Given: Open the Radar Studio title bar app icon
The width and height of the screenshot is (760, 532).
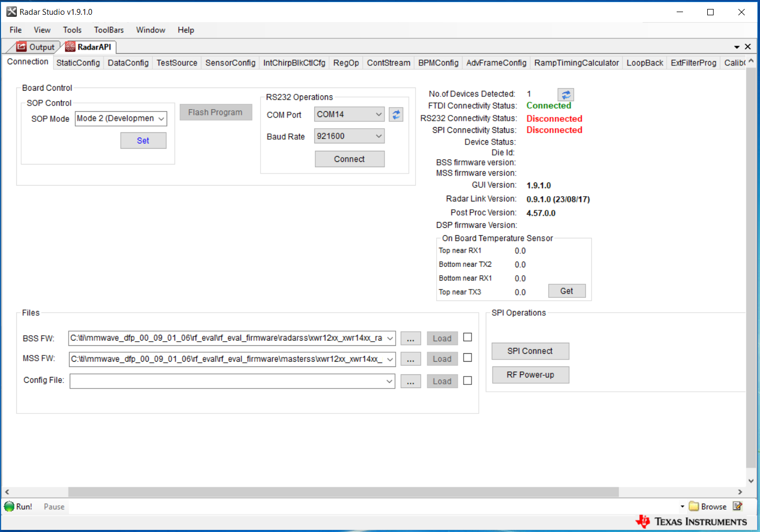Looking at the screenshot, I should tap(12, 12).
